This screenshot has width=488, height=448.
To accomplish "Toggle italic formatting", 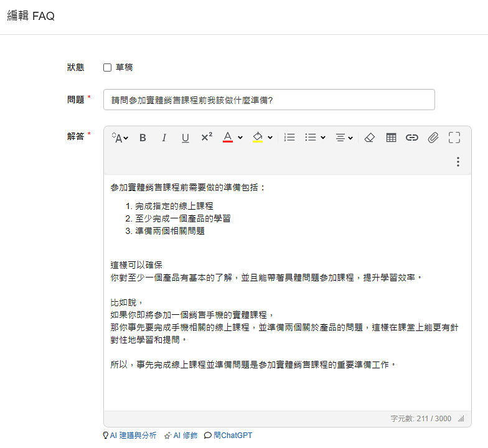I will 164,138.
